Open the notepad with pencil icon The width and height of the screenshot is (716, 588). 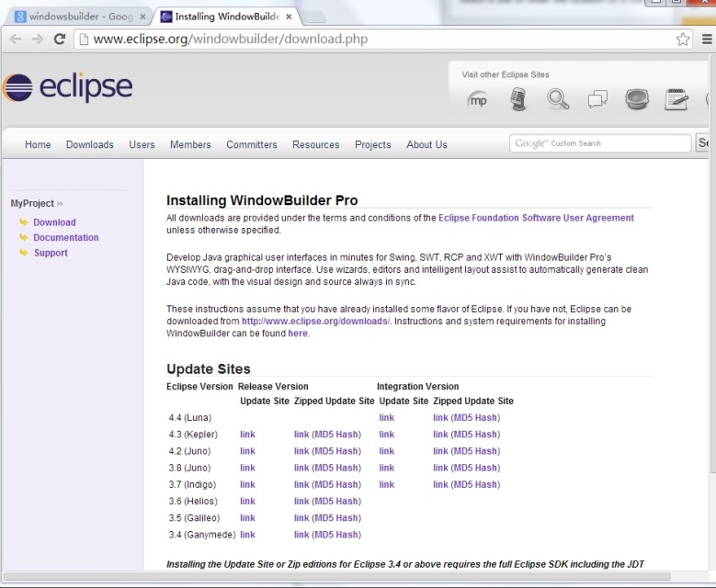tap(676, 99)
